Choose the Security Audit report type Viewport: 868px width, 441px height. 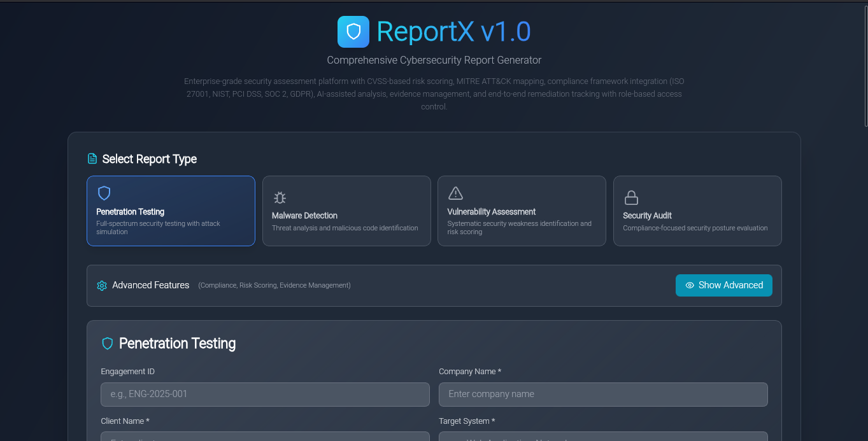point(697,211)
